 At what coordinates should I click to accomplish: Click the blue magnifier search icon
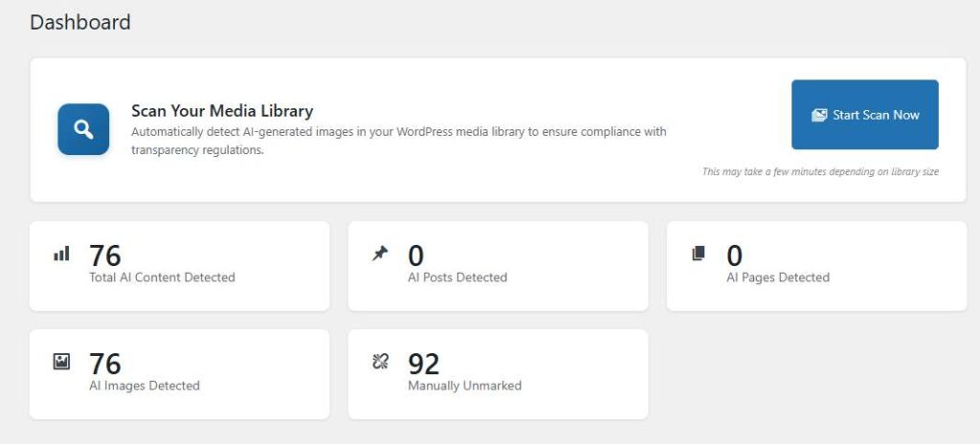click(84, 129)
